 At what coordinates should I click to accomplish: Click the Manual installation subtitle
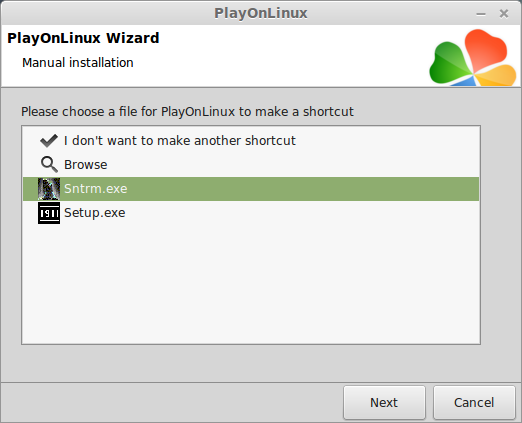click(78, 63)
